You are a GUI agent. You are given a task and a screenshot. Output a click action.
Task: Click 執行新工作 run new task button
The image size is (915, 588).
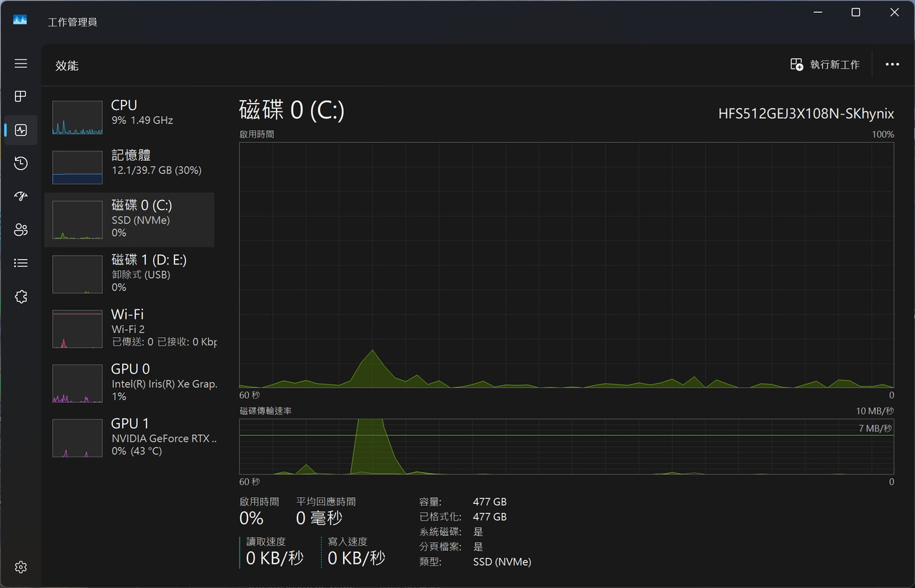coord(825,64)
